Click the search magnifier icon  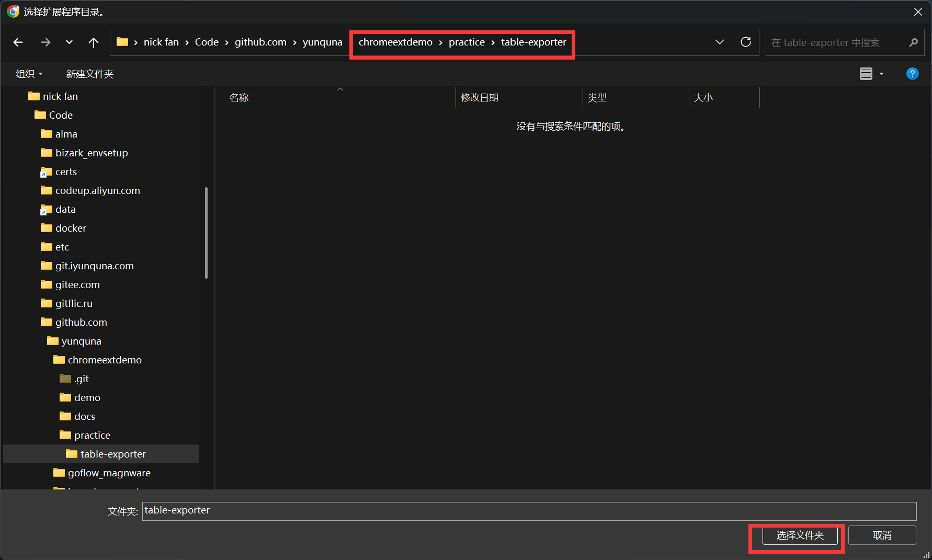coord(913,42)
